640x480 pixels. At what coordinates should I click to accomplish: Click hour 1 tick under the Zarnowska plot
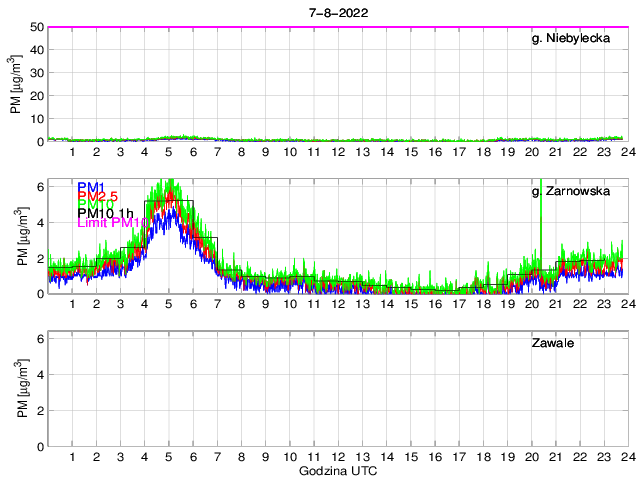[72, 303]
